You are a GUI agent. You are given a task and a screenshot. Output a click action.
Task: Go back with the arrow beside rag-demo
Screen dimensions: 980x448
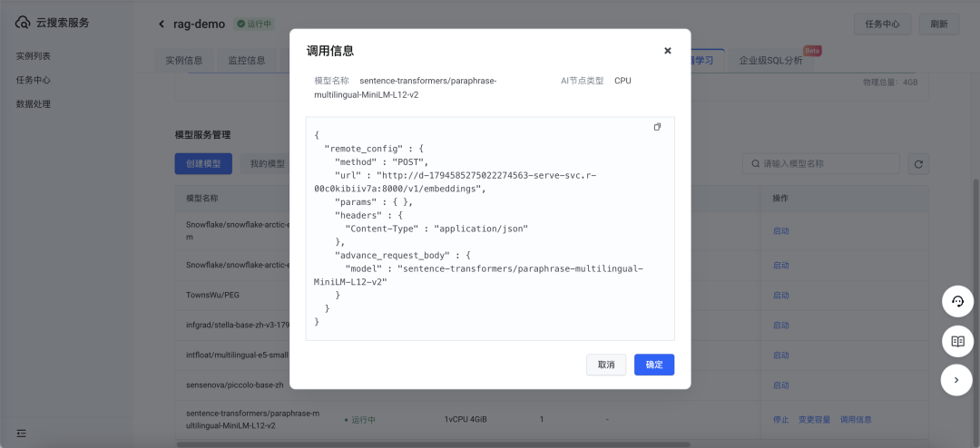click(162, 24)
